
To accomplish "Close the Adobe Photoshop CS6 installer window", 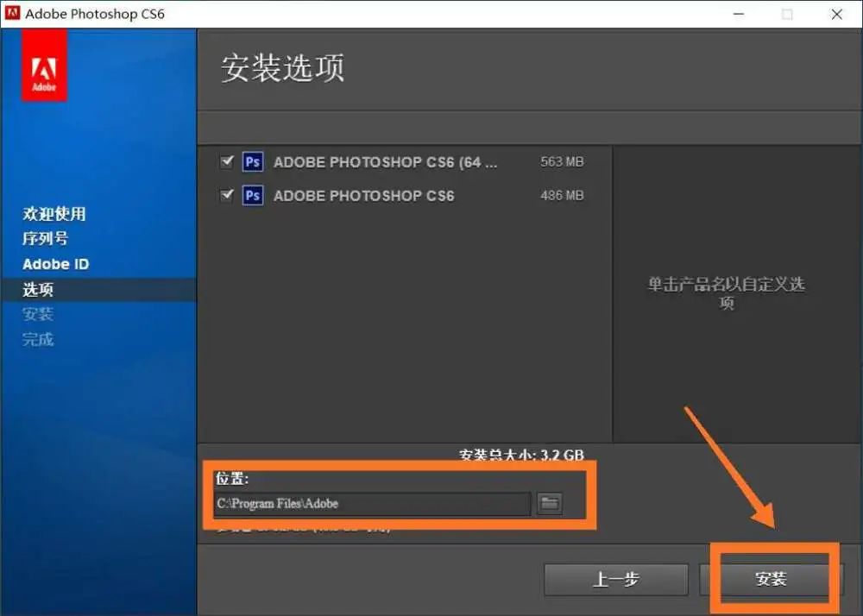I will click(x=836, y=14).
